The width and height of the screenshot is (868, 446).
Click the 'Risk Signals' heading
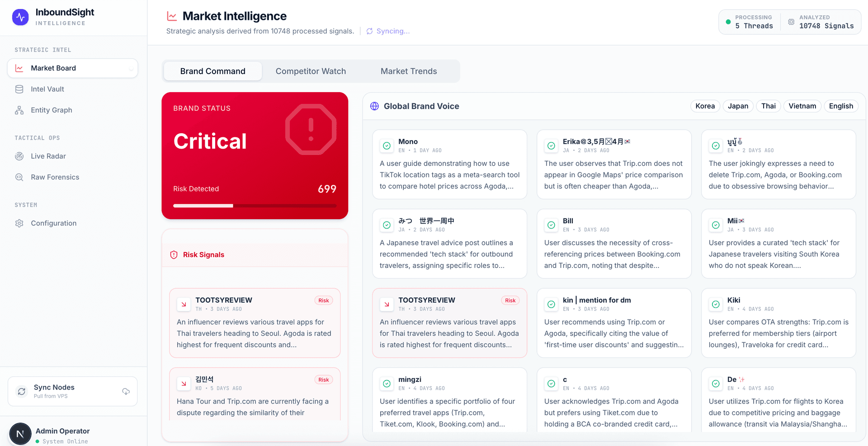pos(203,255)
